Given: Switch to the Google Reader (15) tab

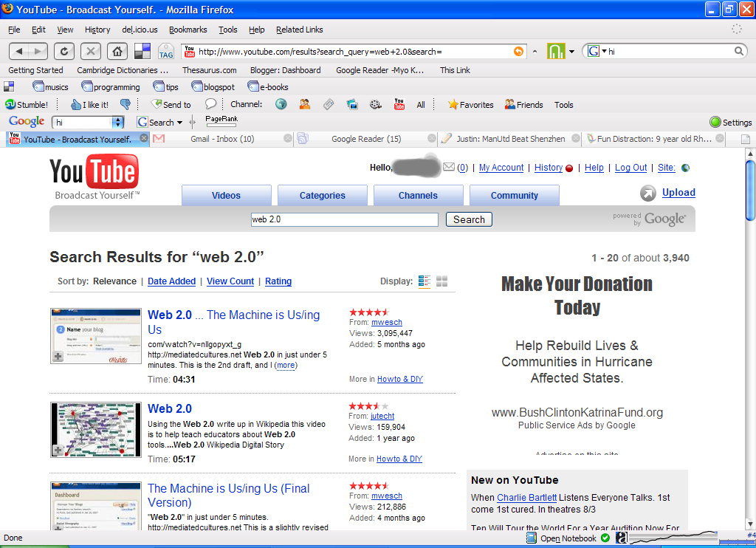Looking at the screenshot, I should 366,139.
